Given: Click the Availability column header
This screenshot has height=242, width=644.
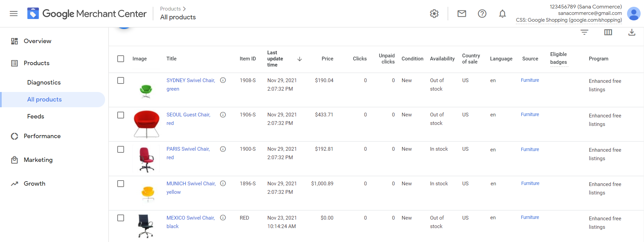Looking at the screenshot, I should point(442,59).
